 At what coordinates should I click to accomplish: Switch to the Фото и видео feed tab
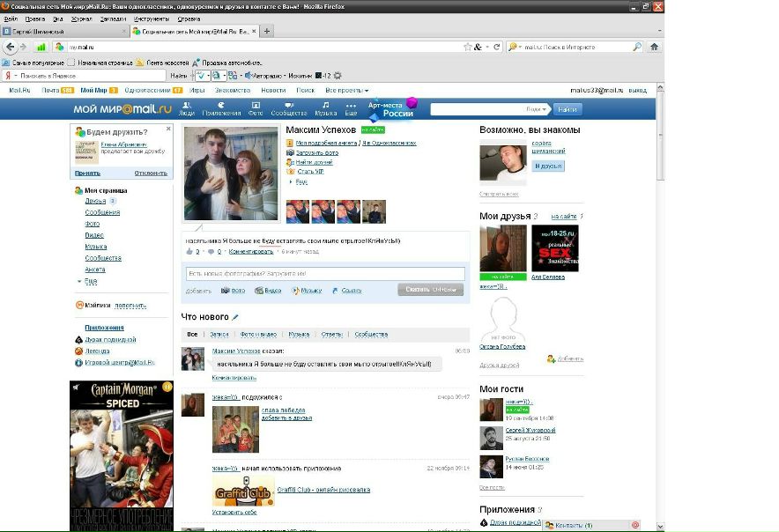pyautogui.click(x=258, y=335)
